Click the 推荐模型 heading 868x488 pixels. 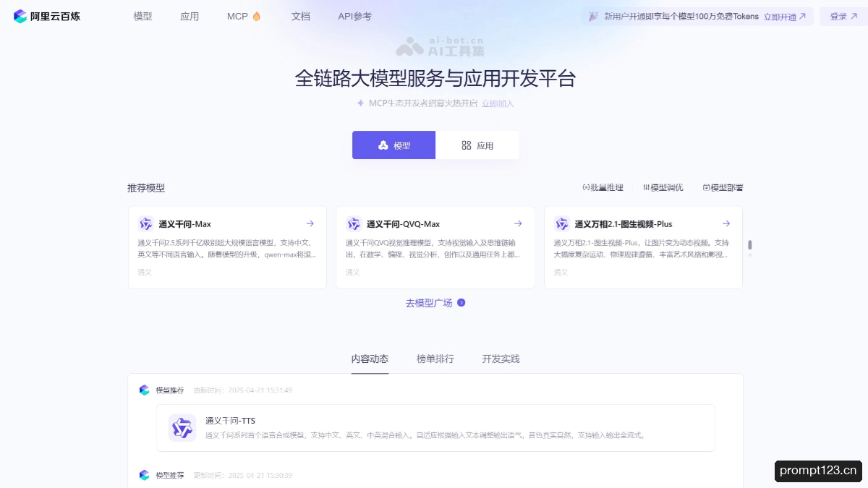146,188
